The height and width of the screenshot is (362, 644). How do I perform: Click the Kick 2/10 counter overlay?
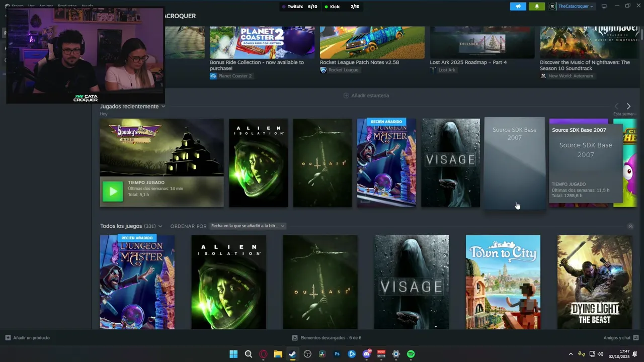tap(342, 7)
